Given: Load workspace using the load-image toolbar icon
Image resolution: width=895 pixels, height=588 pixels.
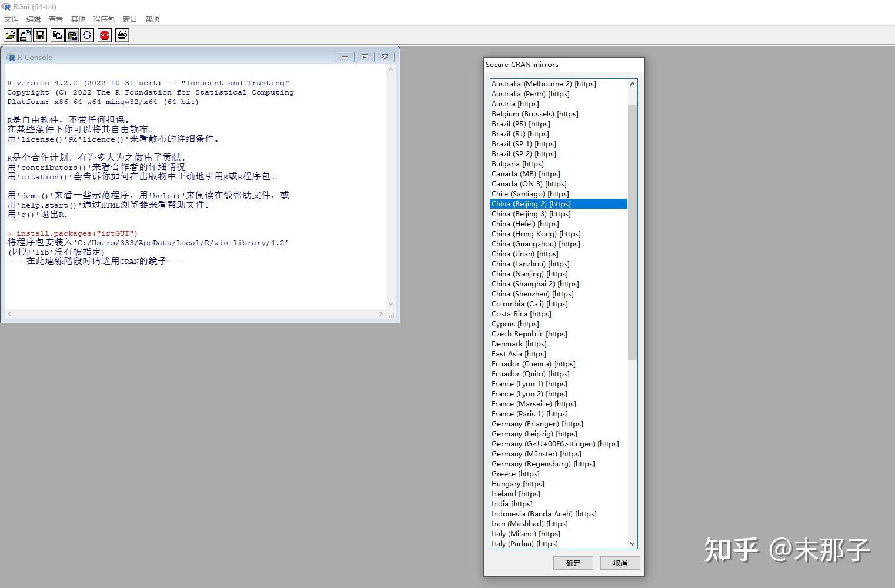Looking at the screenshot, I should coord(25,35).
